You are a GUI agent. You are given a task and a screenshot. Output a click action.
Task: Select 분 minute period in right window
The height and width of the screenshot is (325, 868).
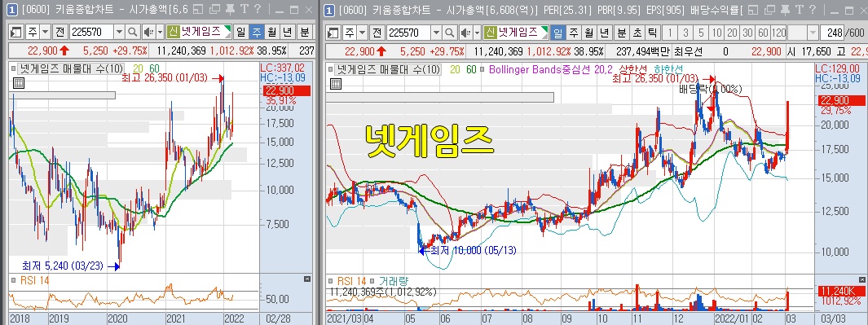pyautogui.click(x=621, y=32)
